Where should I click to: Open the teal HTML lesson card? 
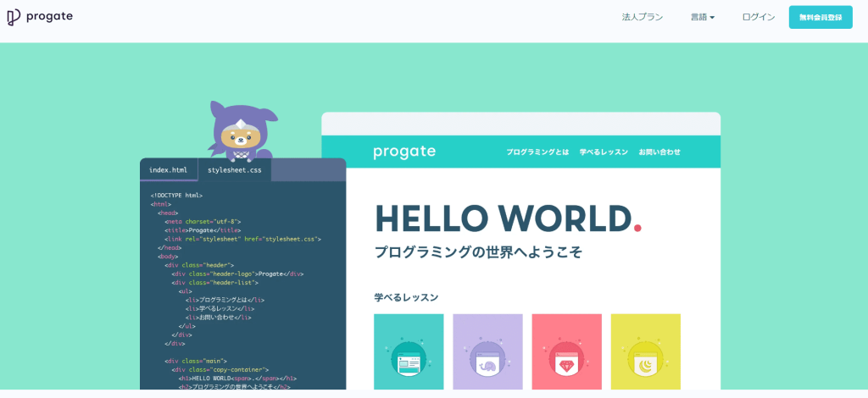coord(409,351)
